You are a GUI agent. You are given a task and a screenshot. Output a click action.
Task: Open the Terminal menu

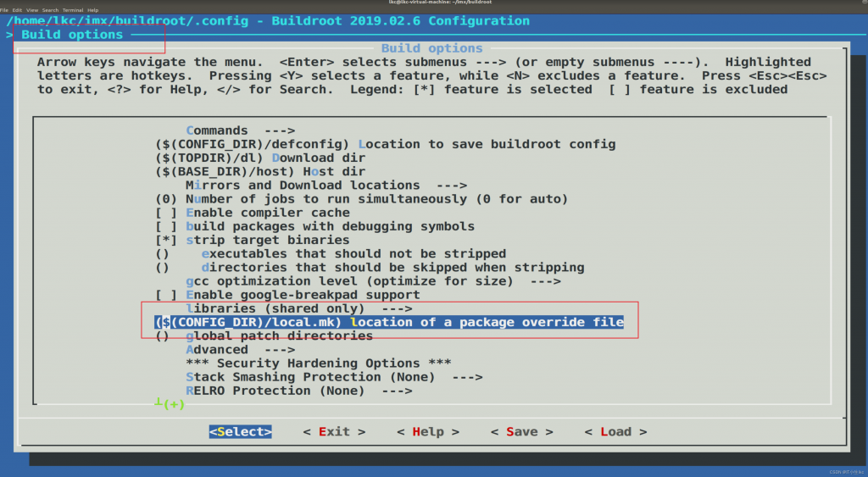73,10
